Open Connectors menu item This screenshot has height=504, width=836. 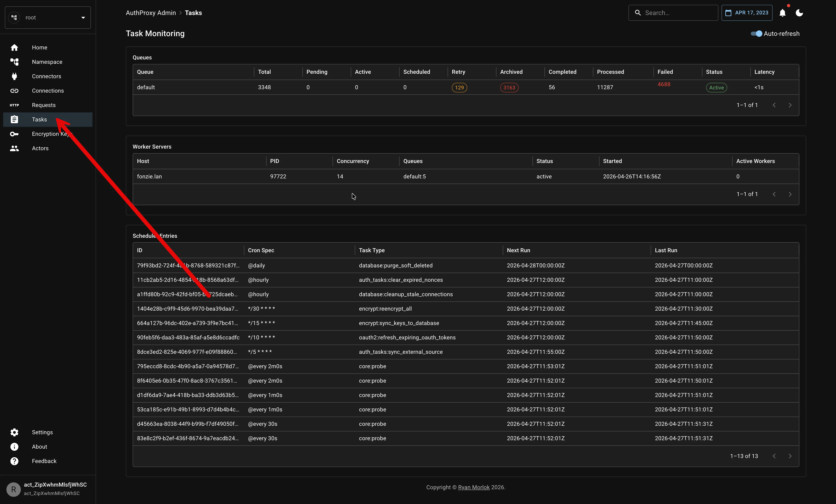point(48,76)
